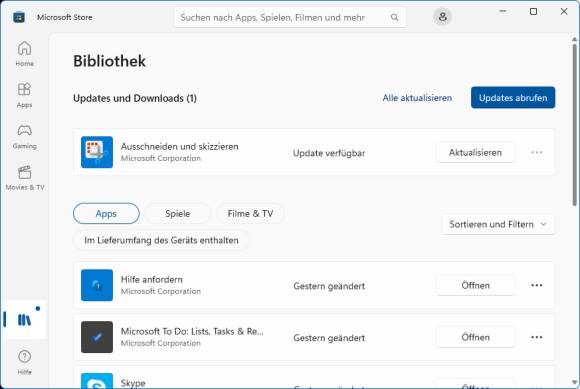Click Gestern geändert in Microsoft To Do row
Screen dimensions: 580x389
click(329, 338)
